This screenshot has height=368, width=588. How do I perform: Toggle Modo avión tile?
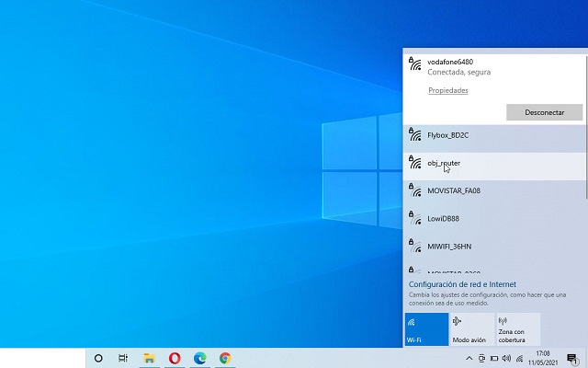472,329
